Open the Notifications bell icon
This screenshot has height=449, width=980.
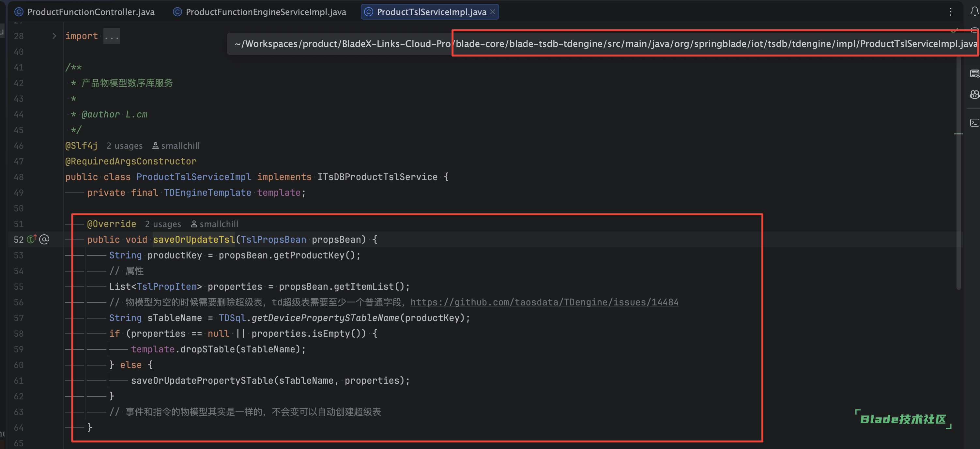(x=974, y=12)
